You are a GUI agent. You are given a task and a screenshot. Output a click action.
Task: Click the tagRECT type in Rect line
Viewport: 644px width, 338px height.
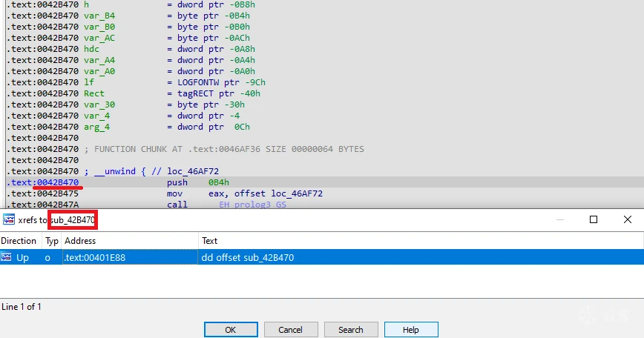[196, 93]
